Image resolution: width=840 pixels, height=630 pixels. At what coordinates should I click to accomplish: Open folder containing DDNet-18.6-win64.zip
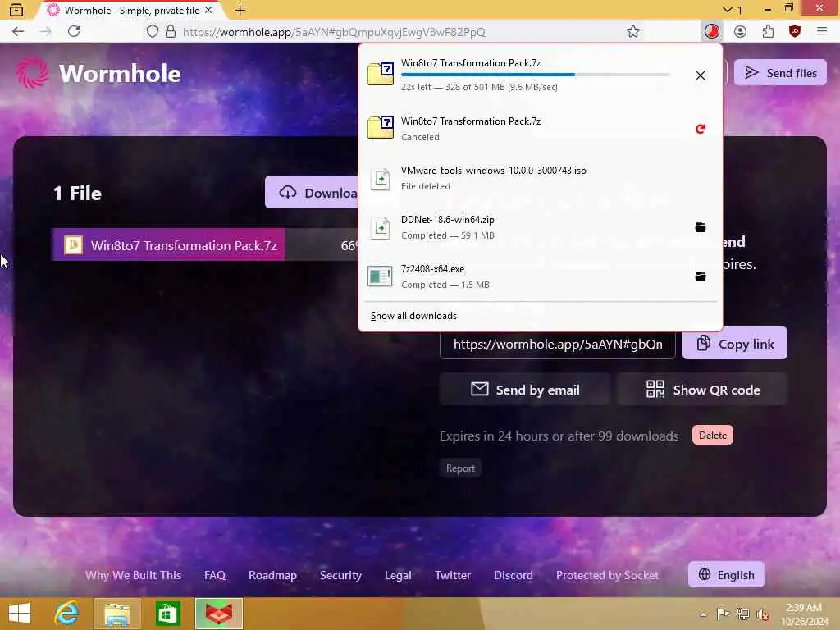pos(701,227)
